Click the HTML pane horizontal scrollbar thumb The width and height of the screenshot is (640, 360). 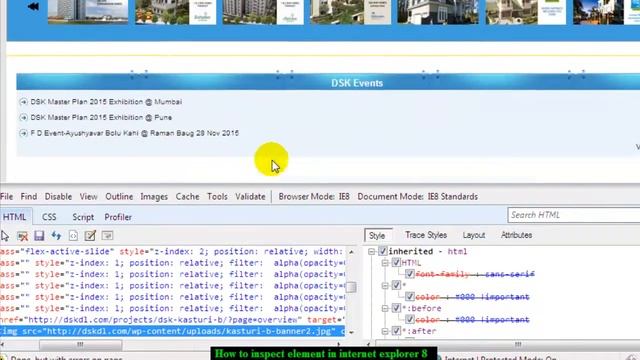[x=80, y=344]
